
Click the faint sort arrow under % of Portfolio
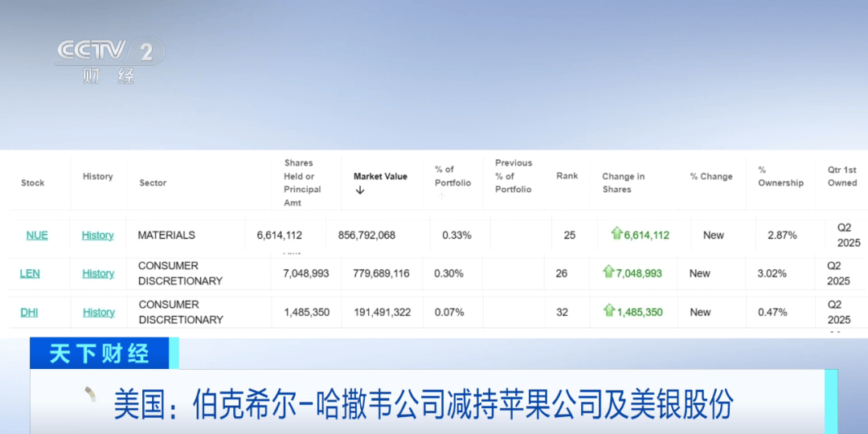click(442, 196)
